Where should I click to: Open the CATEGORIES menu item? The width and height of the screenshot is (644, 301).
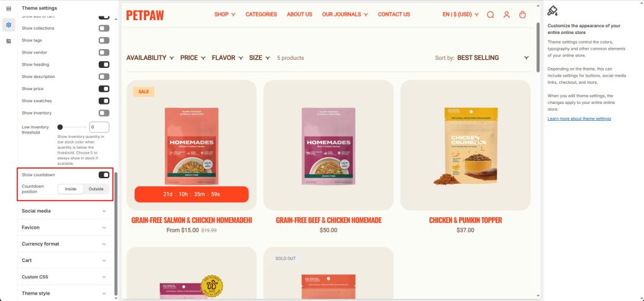point(261,14)
